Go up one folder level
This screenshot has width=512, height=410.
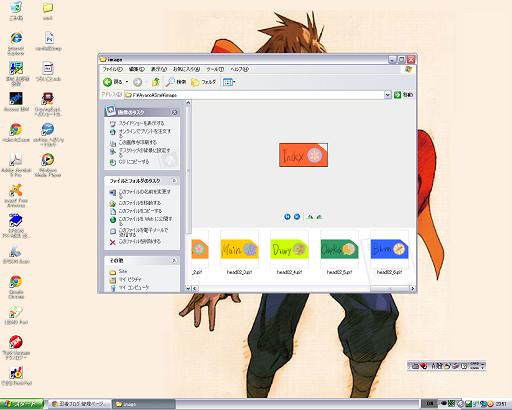pyautogui.click(x=155, y=82)
